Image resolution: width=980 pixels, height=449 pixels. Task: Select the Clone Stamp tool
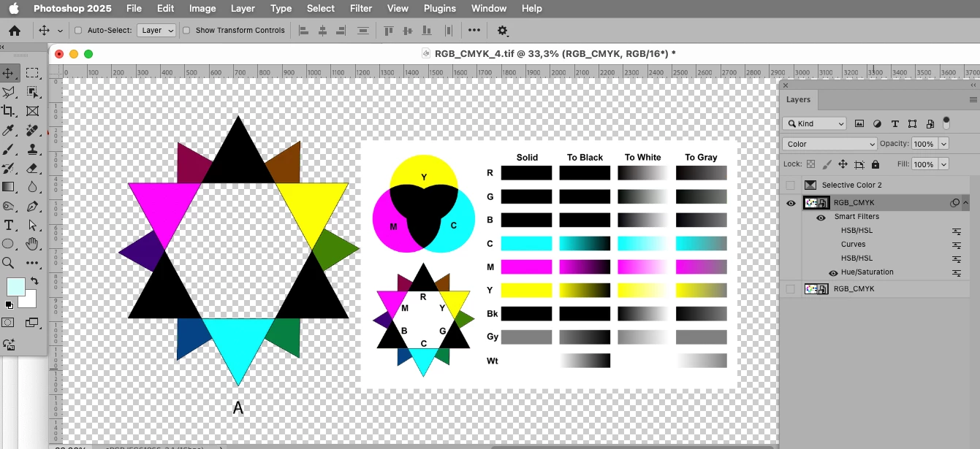click(x=32, y=149)
